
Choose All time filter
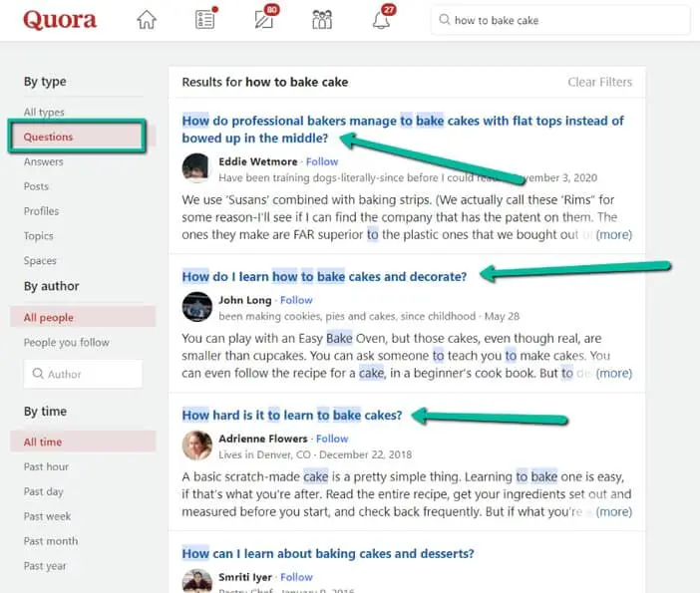[83, 442]
